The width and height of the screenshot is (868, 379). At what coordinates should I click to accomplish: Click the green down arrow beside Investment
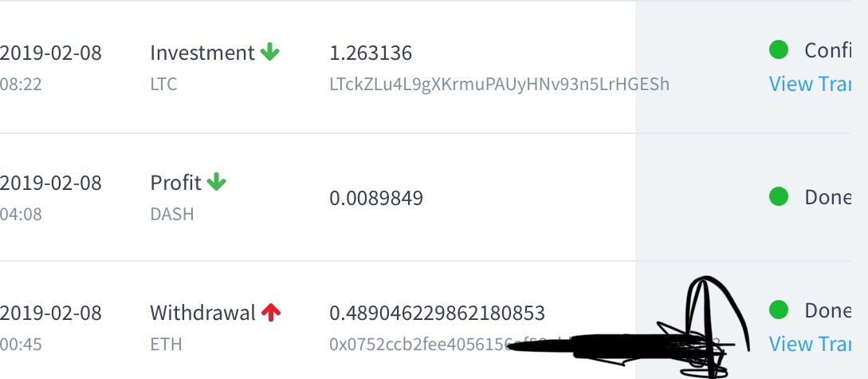pos(269,52)
